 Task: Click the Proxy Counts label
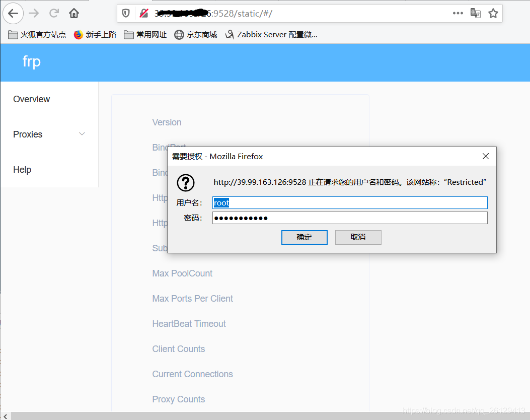coord(179,399)
